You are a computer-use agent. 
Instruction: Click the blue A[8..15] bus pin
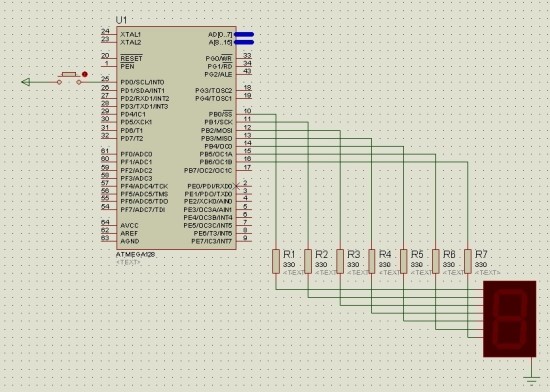(244, 42)
